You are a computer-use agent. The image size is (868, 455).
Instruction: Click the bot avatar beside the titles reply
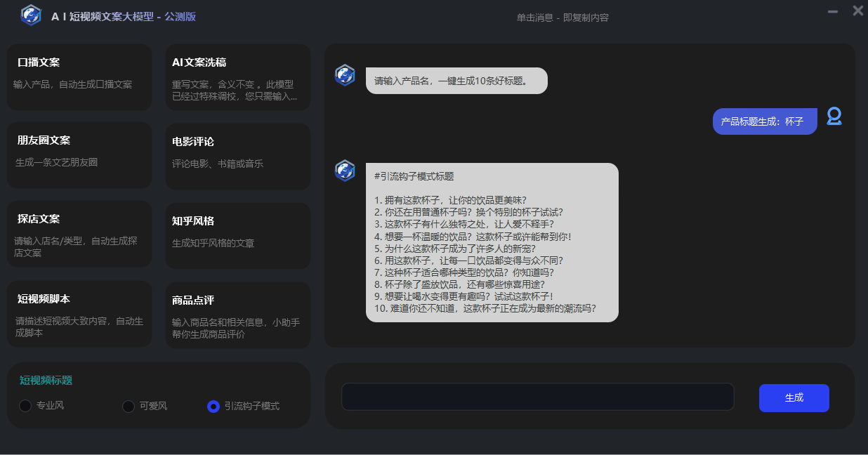click(x=345, y=171)
